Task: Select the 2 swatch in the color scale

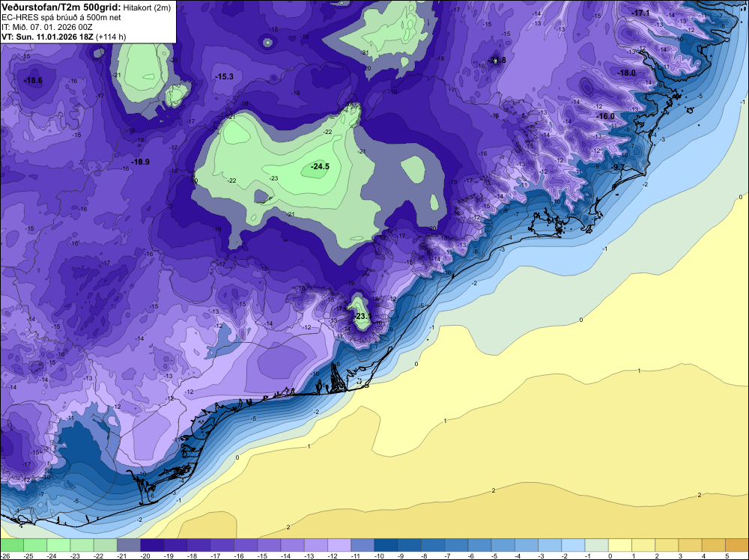Action: click(667, 545)
